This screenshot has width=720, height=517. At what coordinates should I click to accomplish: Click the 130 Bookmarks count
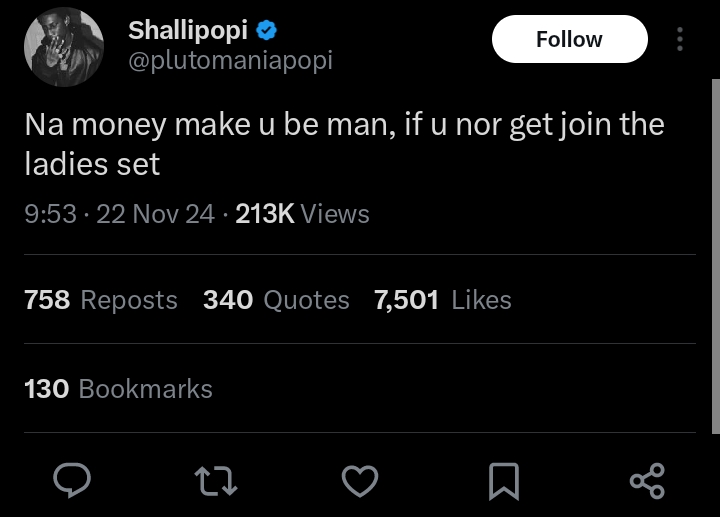coord(118,388)
